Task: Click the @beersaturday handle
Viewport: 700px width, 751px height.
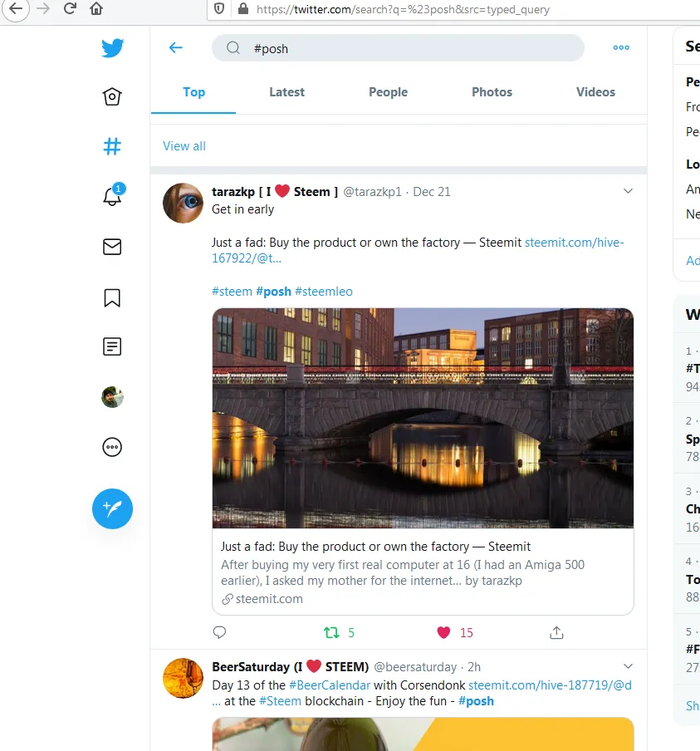Action: click(415, 667)
